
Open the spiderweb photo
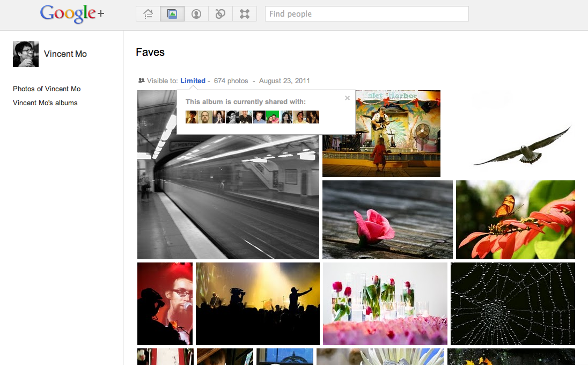tap(512, 304)
